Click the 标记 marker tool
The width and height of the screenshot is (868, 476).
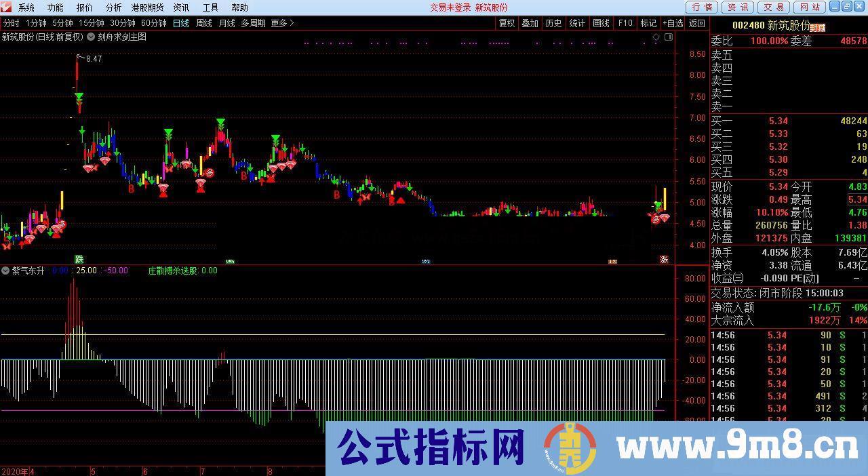pos(648,22)
